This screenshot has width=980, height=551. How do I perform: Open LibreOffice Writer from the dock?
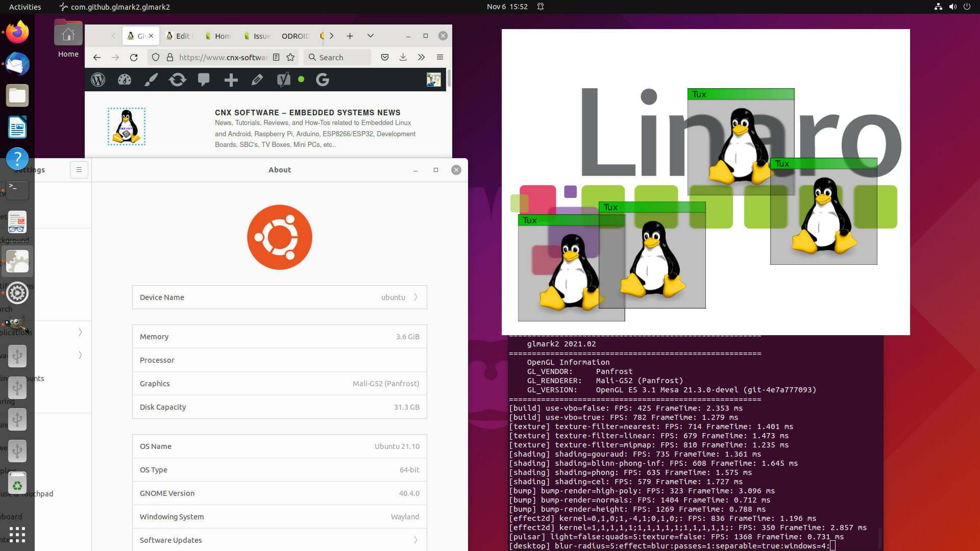click(17, 127)
